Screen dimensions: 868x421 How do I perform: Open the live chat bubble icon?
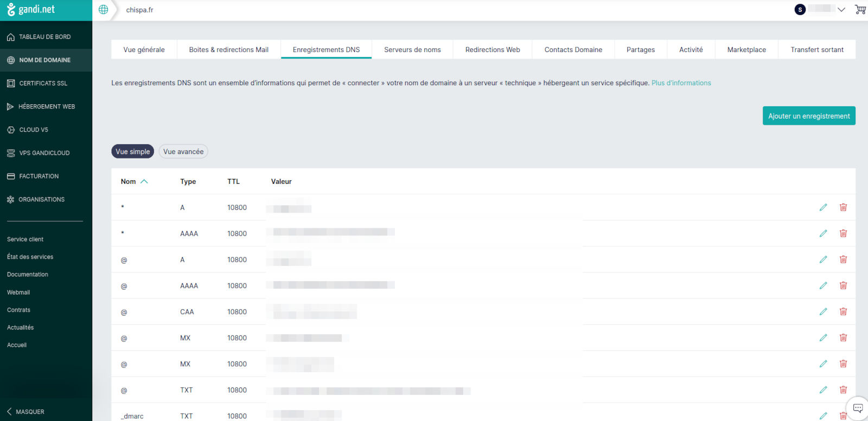point(858,408)
